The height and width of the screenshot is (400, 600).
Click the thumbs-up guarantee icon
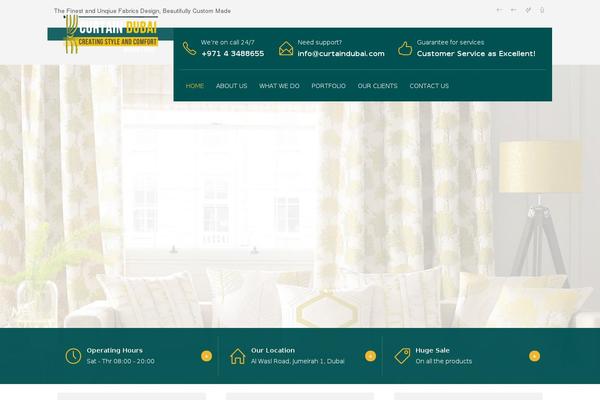coord(405,49)
